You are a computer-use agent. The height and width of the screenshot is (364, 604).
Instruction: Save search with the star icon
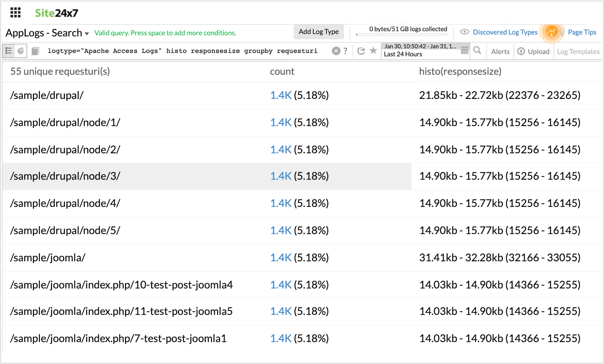[373, 51]
